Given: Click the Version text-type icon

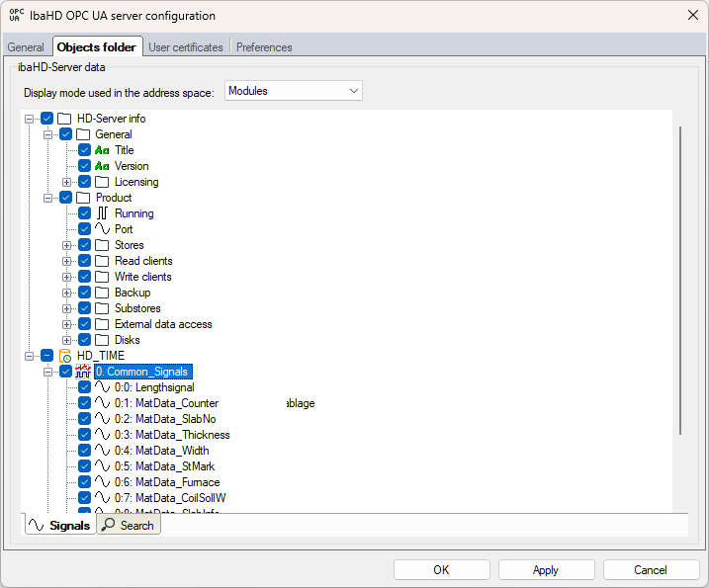Looking at the screenshot, I should (102, 166).
